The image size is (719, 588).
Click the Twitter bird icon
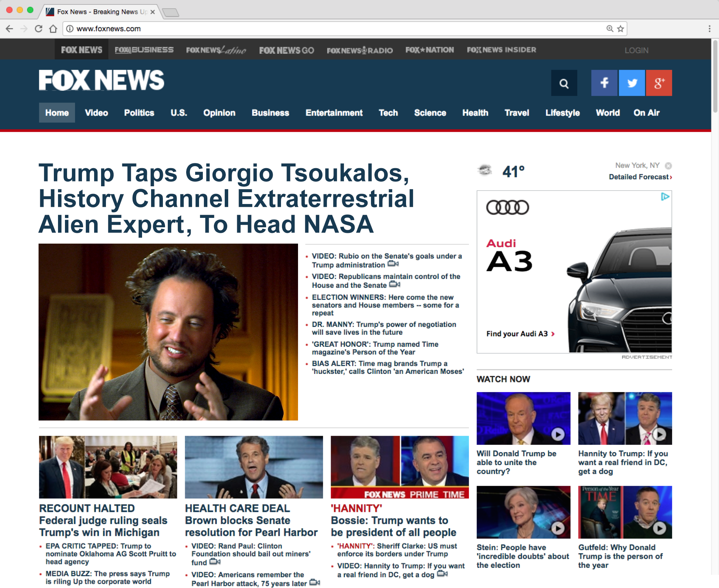pos(632,83)
